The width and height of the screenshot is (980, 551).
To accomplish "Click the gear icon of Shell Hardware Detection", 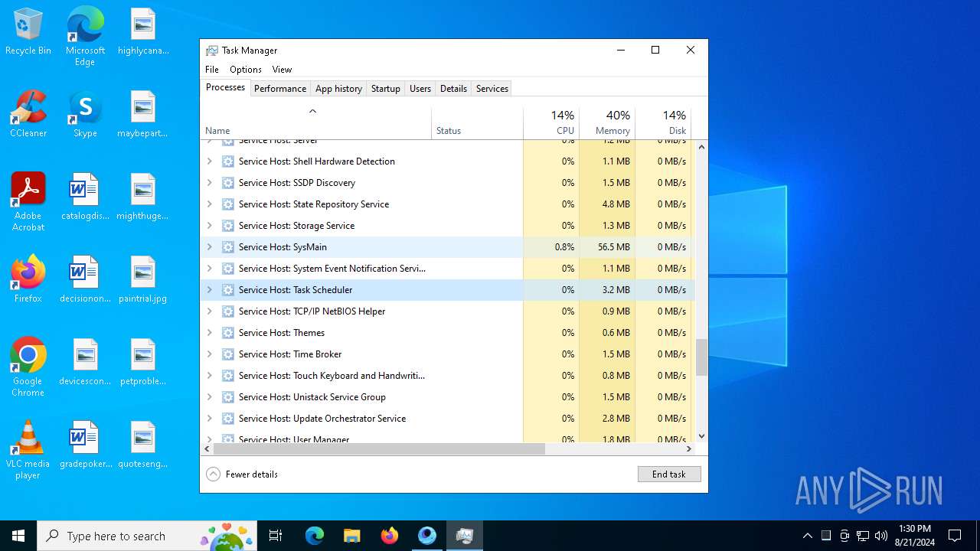I will [227, 161].
